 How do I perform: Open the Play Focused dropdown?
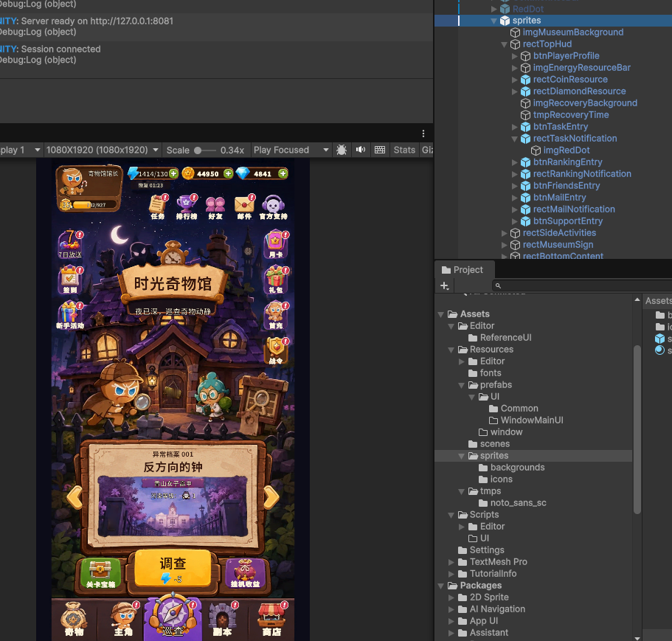click(291, 150)
